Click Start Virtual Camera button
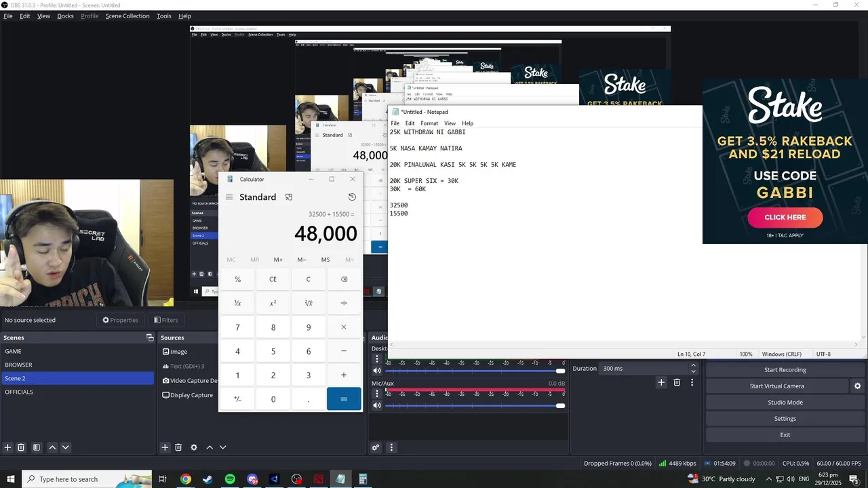 tap(777, 386)
